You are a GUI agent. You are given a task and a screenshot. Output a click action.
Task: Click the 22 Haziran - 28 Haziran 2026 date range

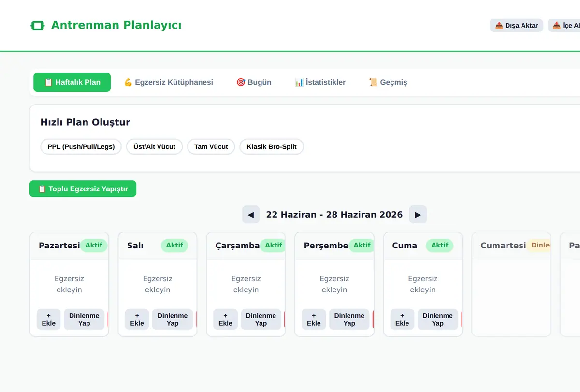334,215
